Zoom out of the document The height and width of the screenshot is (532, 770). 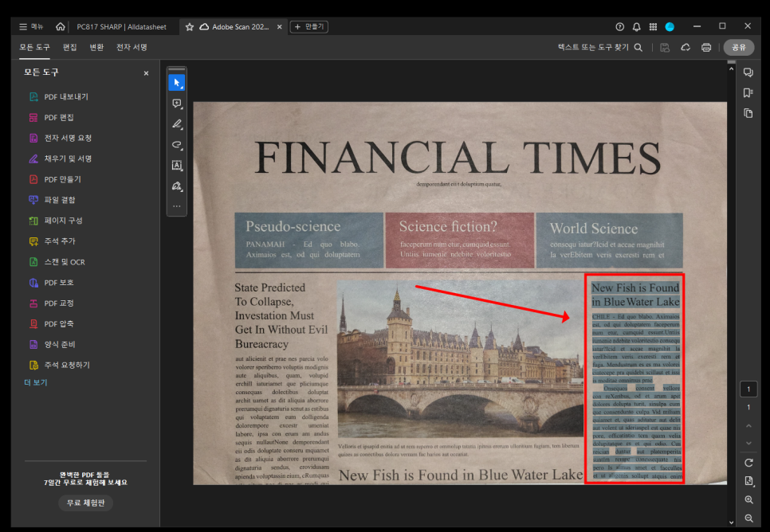(748, 518)
